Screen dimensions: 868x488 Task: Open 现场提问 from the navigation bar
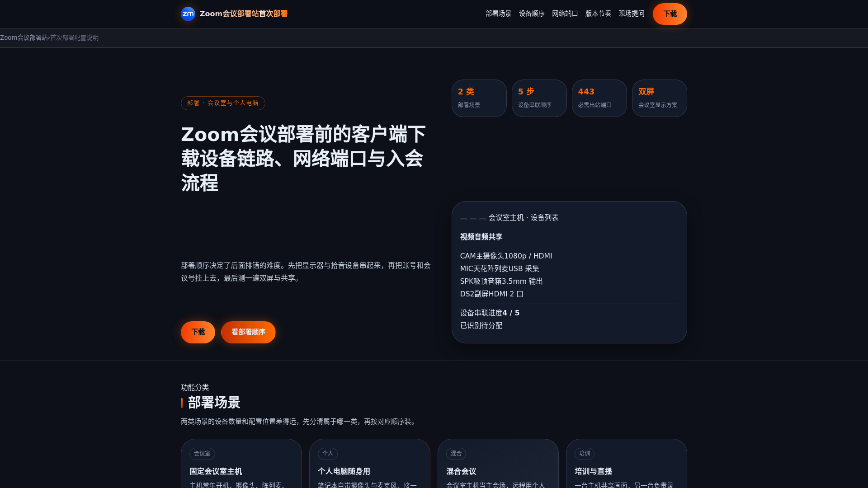pyautogui.click(x=632, y=14)
